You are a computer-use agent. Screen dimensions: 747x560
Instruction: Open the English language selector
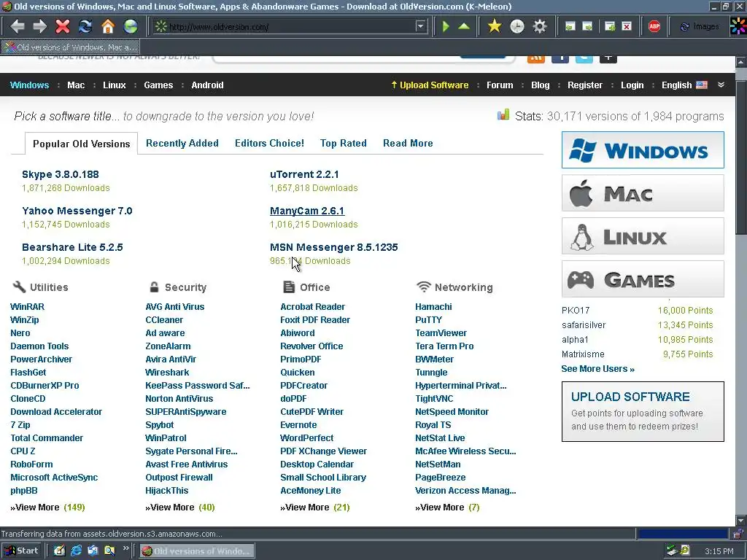click(684, 85)
